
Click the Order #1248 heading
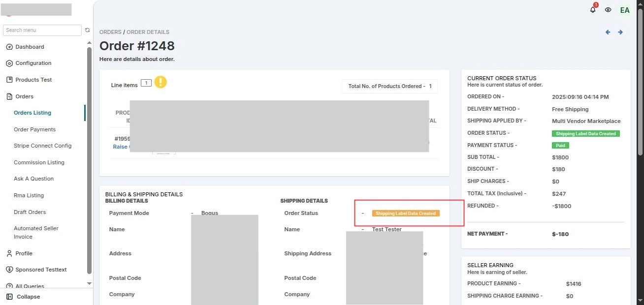[x=137, y=46]
